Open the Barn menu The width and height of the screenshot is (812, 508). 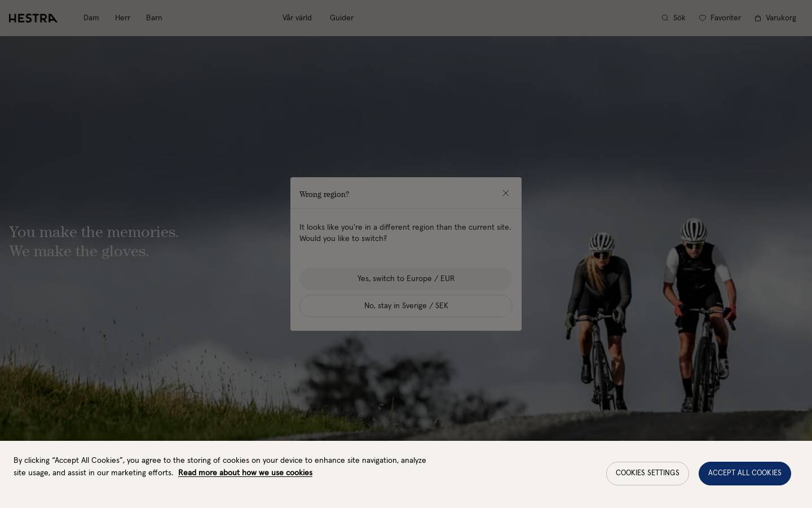click(154, 18)
